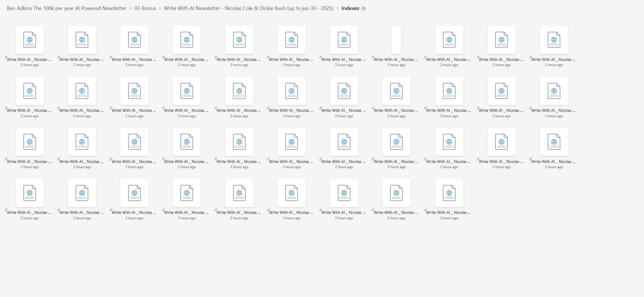Select the last file icon in the top row
The image size is (644, 297).
(x=554, y=40)
